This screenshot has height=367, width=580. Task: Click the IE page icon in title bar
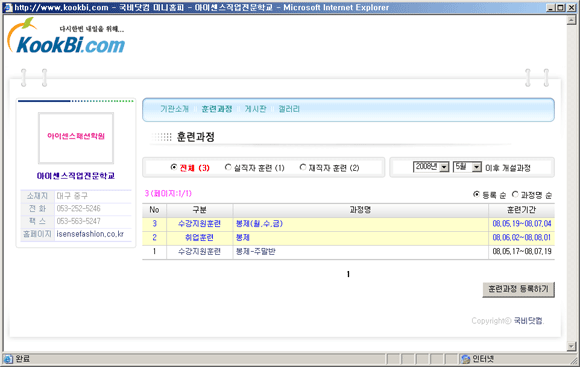pos(8,7)
